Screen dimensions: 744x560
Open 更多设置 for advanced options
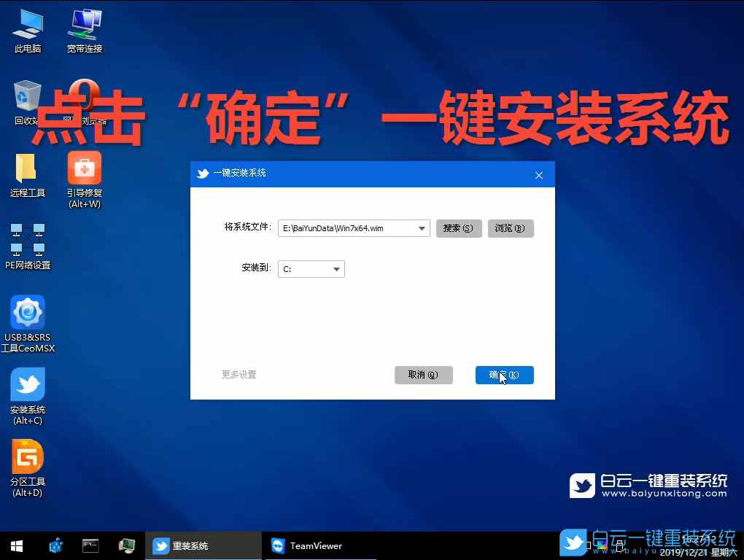(x=238, y=374)
